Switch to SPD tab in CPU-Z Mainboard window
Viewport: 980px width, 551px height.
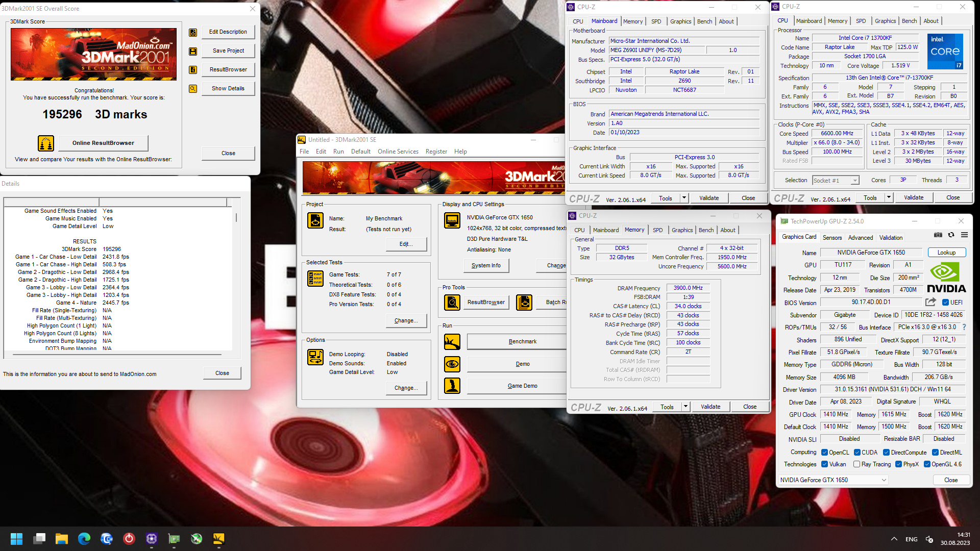(656, 21)
